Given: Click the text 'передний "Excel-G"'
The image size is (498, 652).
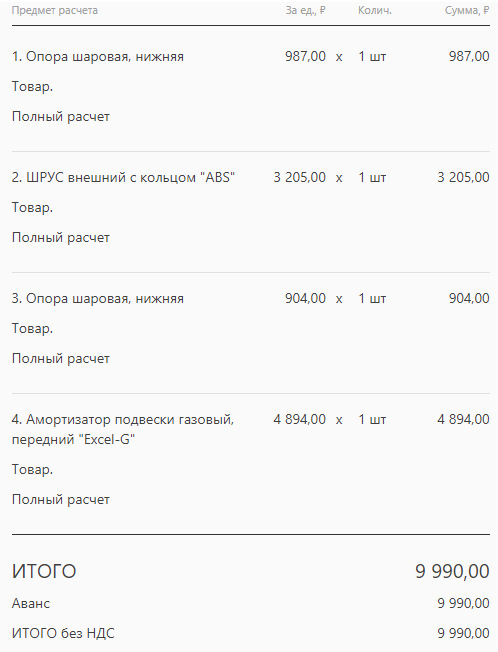Looking at the screenshot, I should (74, 439).
